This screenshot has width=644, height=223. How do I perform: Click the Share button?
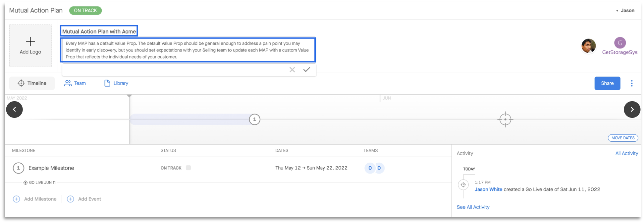click(607, 83)
